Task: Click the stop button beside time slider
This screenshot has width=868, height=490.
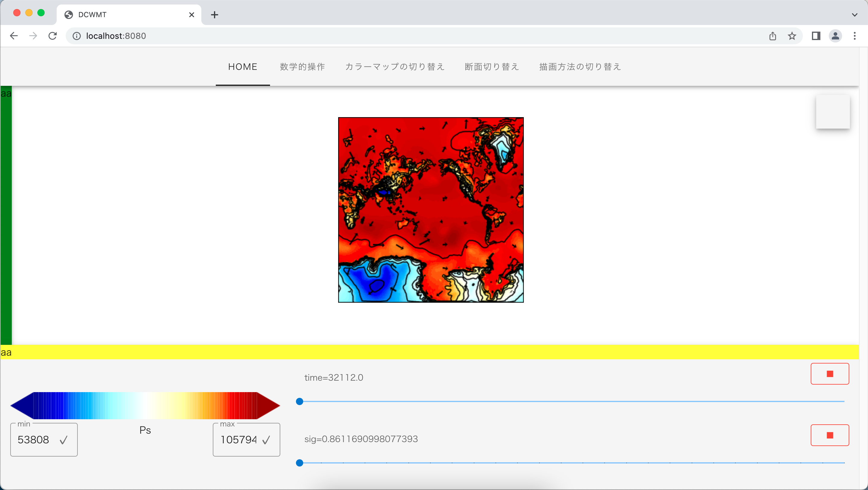Action: (x=830, y=374)
